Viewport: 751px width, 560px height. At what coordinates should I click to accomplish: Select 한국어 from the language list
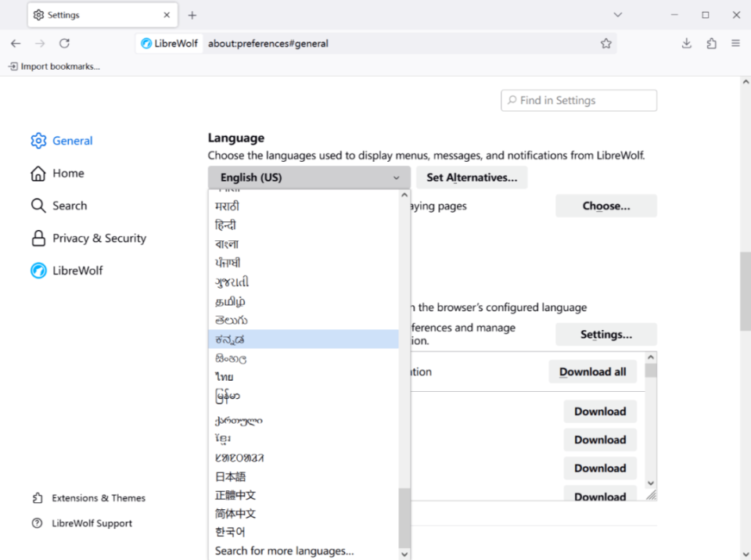point(304,532)
